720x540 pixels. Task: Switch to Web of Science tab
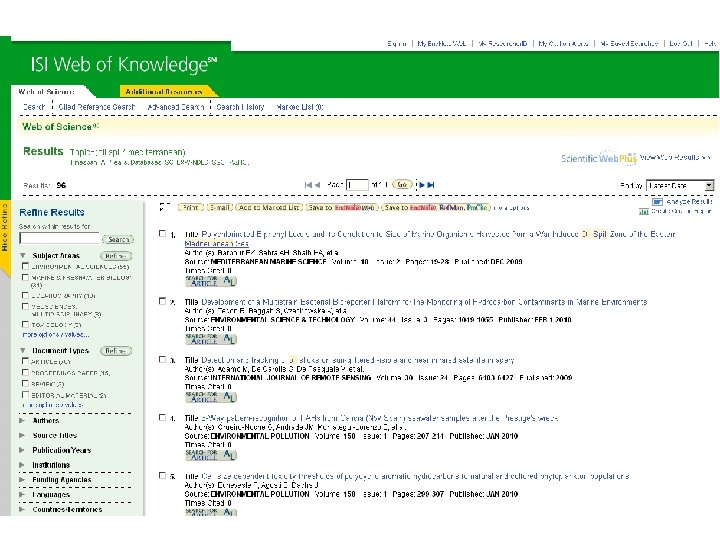coord(46,92)
